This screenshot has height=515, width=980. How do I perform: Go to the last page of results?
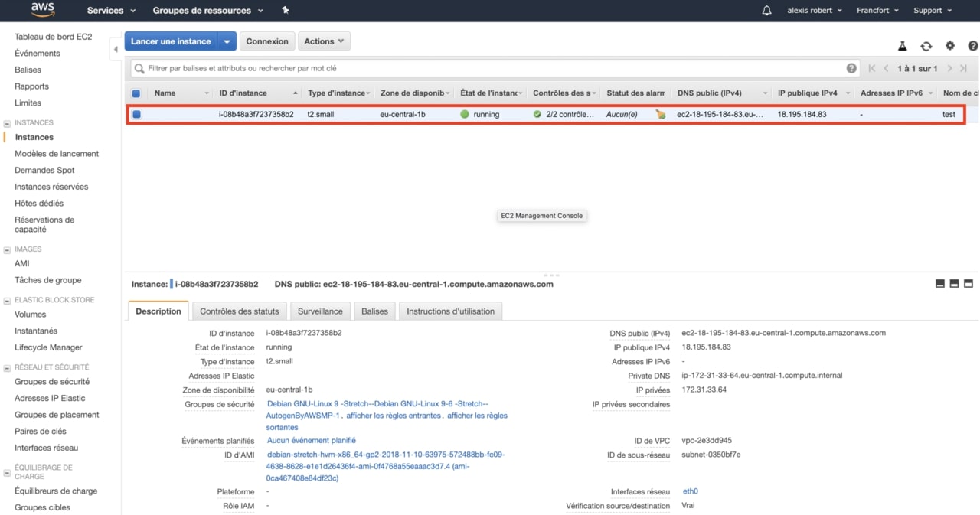(x=964, y=68)
